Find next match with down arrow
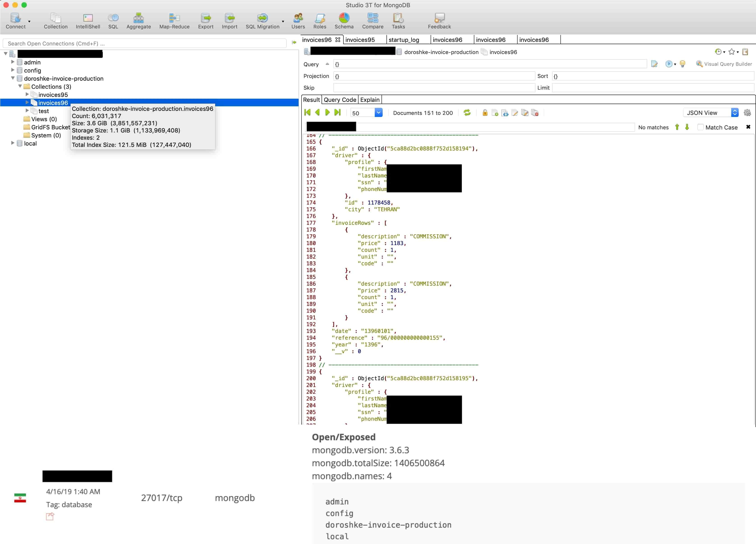This screenshot has width=756, height=544. (x=687, y=127)
